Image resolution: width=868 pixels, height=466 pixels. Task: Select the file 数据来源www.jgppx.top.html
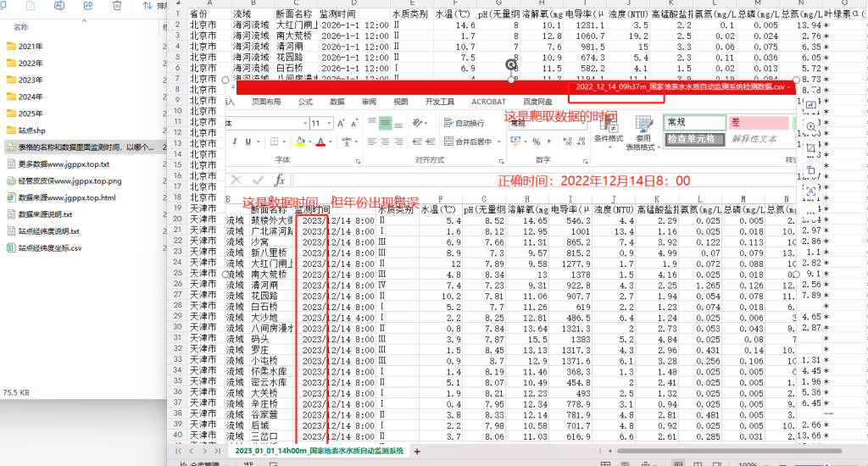pos(61,197)
